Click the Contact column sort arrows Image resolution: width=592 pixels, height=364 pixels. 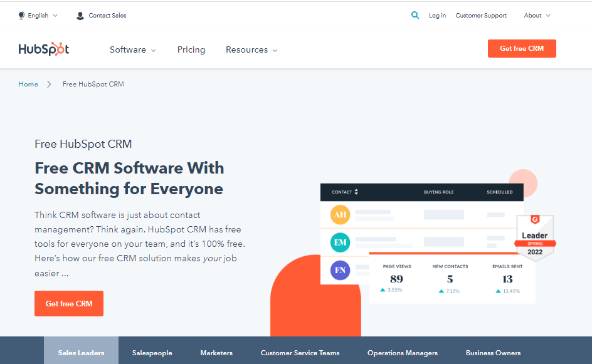(356, 192)
